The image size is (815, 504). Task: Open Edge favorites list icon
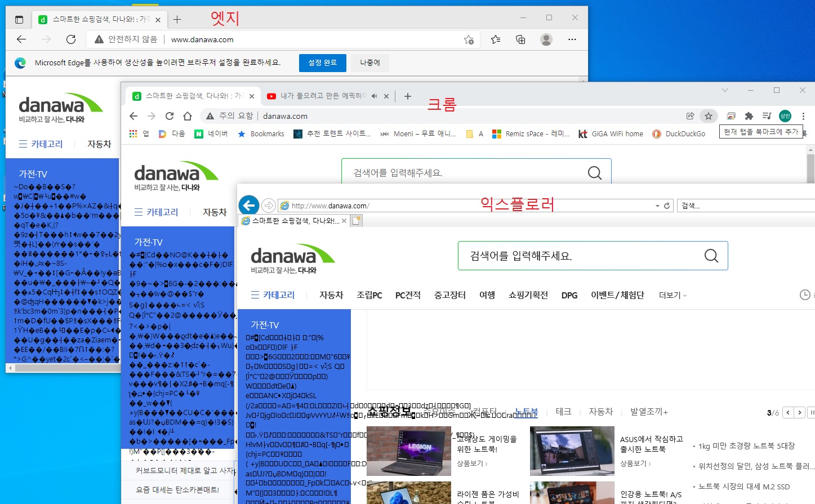click(x=496, y=39)
